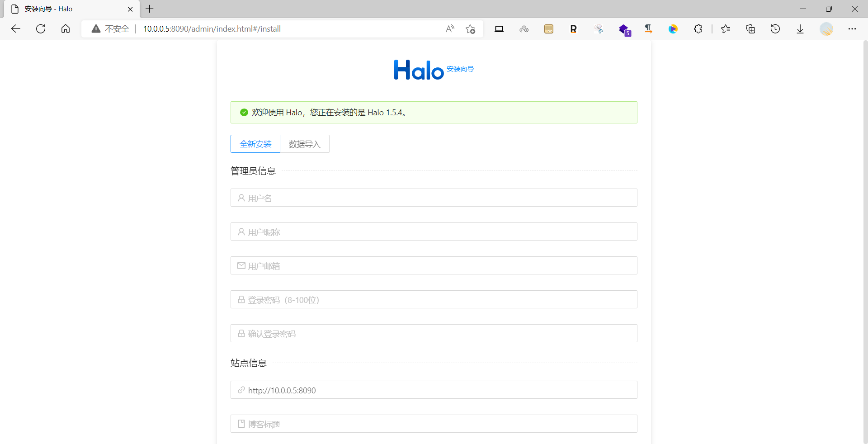The image size is (868, 444).
Task: Minimize the browser window
Action: point(803,9)
